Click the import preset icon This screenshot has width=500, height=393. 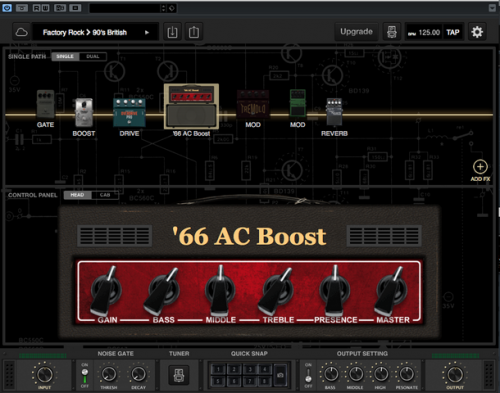(172, 32)
